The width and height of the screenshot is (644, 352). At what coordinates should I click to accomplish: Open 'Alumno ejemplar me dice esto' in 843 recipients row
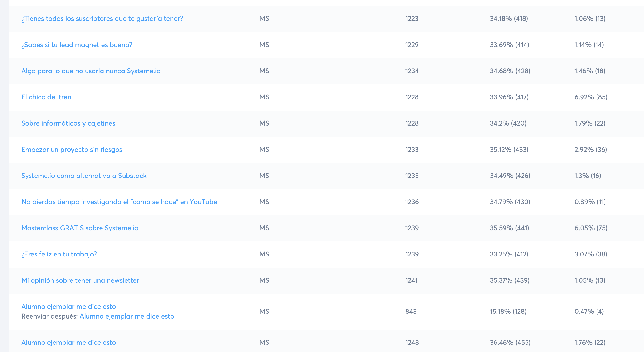pyautogui.click(x=69, y=307)
